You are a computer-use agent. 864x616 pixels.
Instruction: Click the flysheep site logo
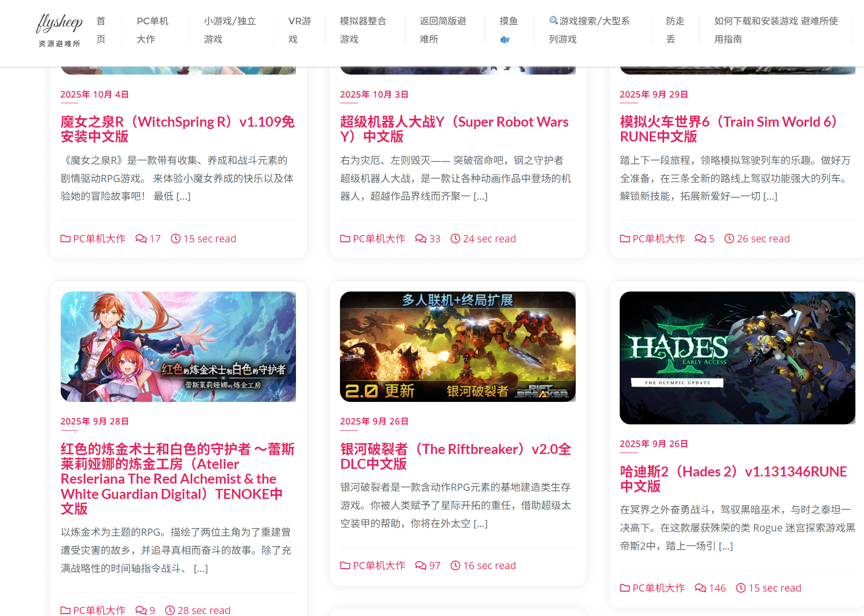[x=59, y=30]
